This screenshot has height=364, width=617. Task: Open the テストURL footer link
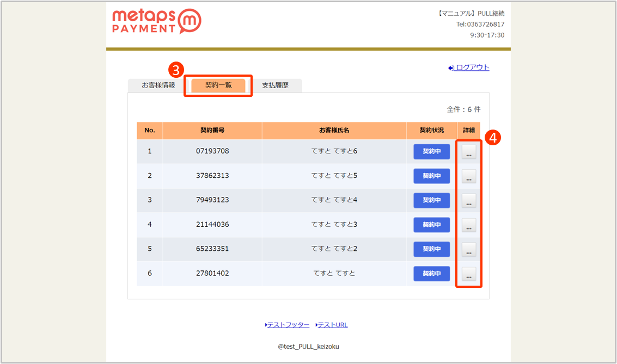tap(332, 325)
